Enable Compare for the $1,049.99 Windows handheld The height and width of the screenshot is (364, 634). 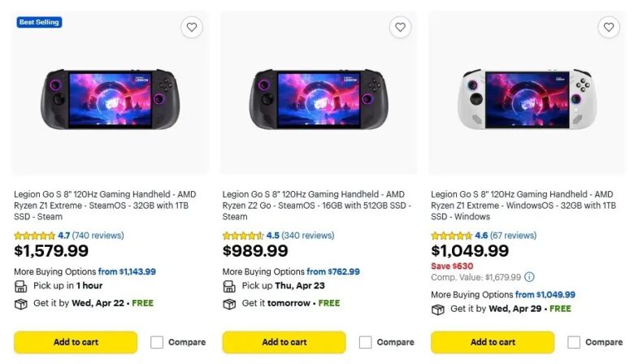click(x=574, y=342)
